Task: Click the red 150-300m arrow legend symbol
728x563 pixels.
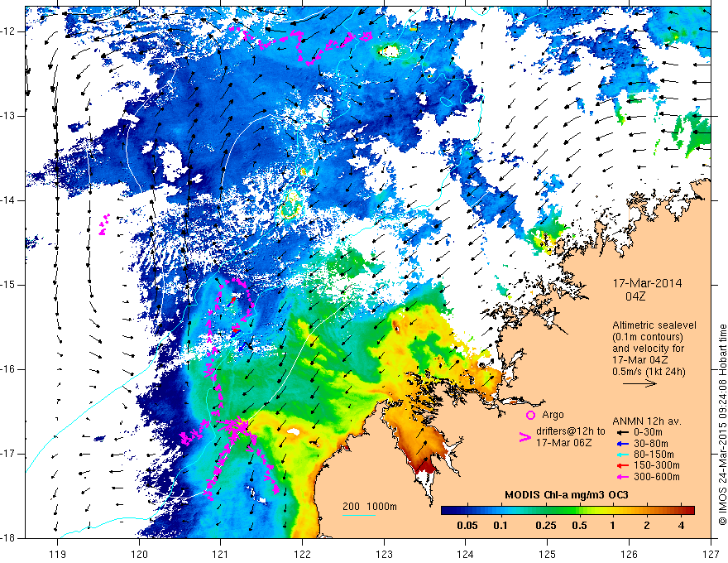Action: pos(622,466)
